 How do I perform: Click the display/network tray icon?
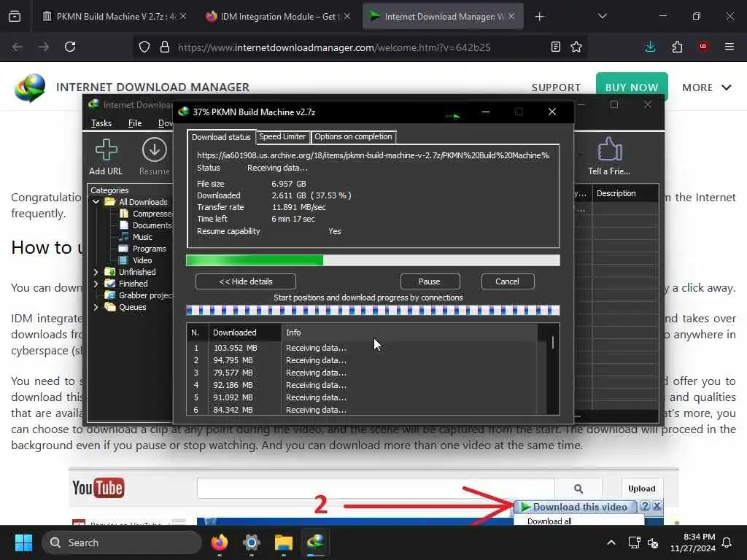click(x=634, y=542)
